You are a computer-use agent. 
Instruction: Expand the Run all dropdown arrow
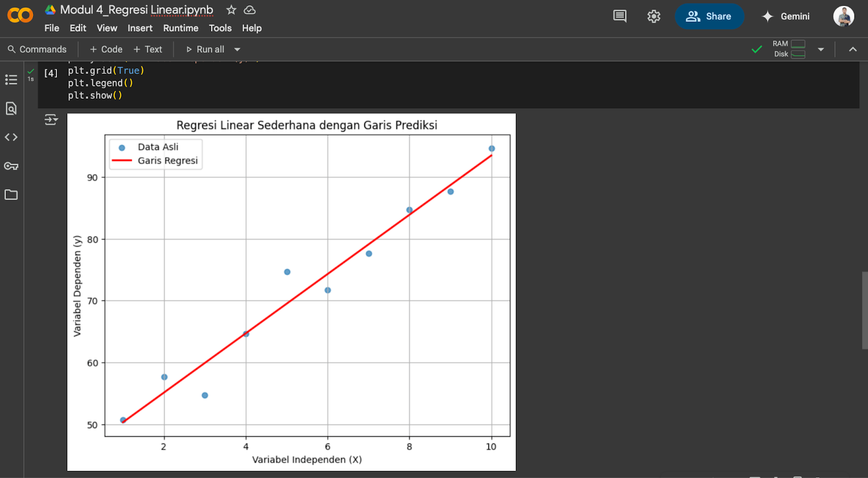(x=237, y=49)
